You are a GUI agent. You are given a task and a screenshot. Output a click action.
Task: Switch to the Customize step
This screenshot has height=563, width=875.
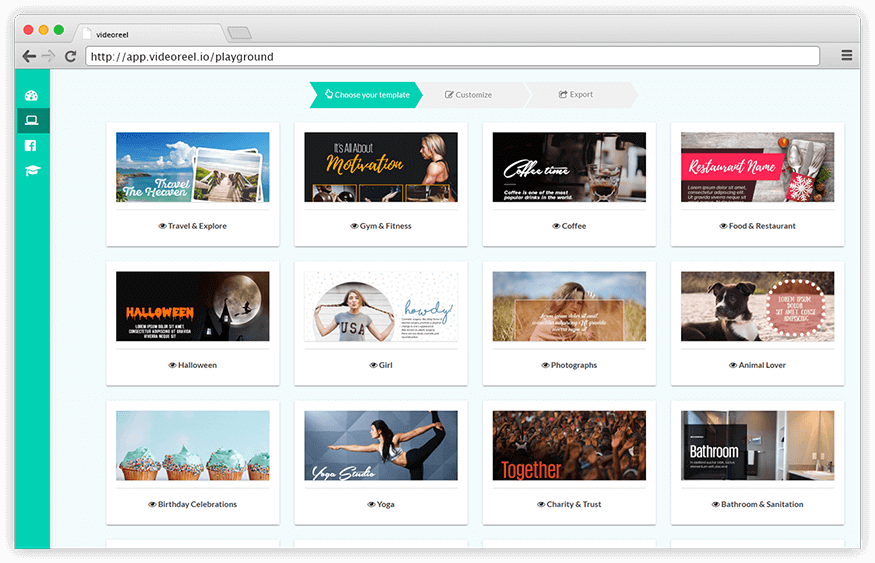472,95
